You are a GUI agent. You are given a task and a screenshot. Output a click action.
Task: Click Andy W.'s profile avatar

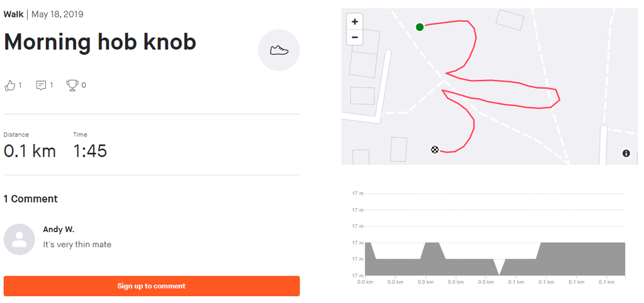click(x=19, y=239)
